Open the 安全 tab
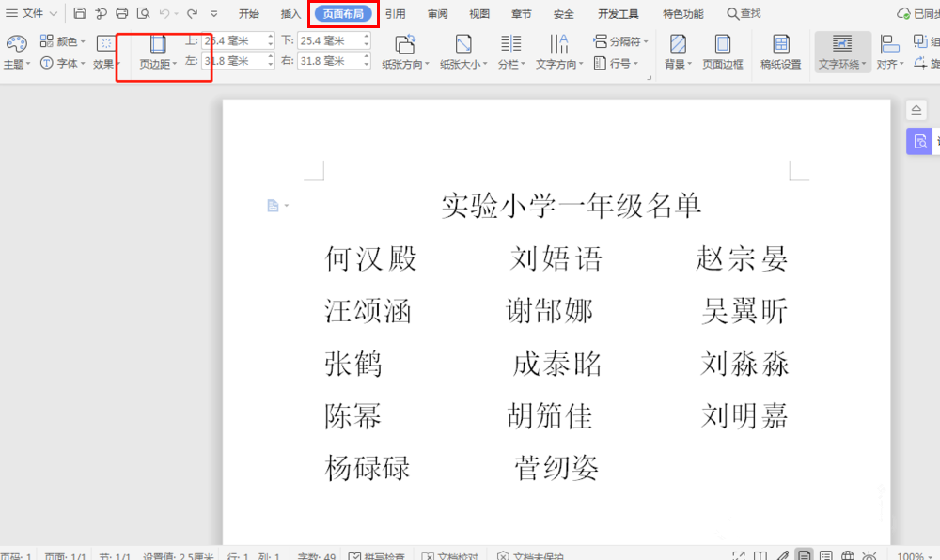940x560 pixels. pos(563,14)
